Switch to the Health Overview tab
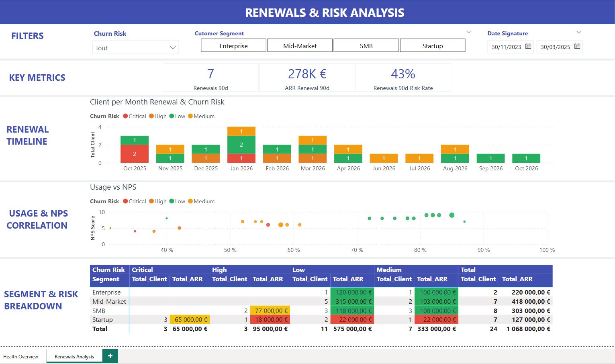 21,356
